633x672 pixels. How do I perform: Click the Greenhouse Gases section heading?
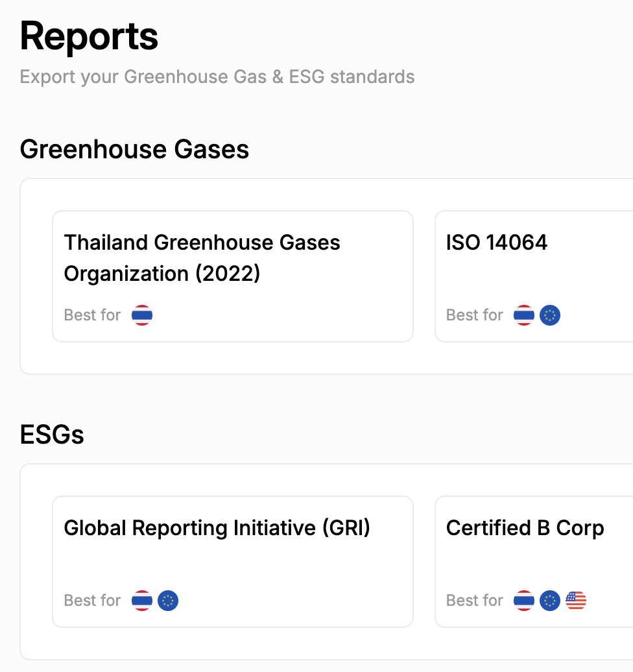click(x=134, y=149)
